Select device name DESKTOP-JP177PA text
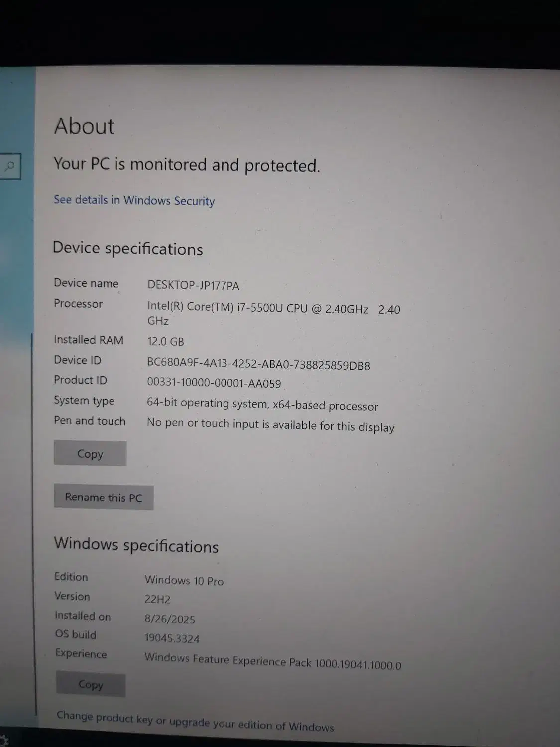Image resolution: width=560 pixels, height=747 pixels. pos(193,286)
